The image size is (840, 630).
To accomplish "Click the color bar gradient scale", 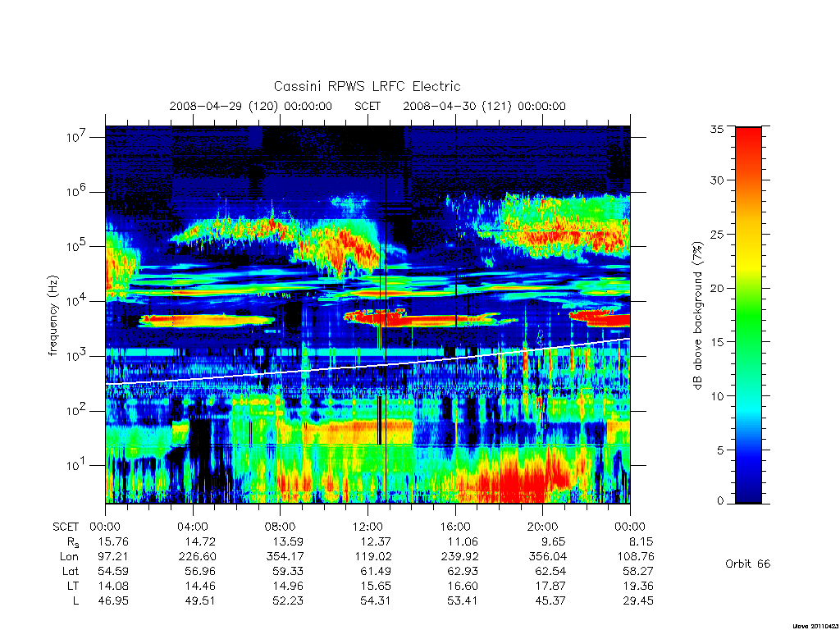I will 748,315.
